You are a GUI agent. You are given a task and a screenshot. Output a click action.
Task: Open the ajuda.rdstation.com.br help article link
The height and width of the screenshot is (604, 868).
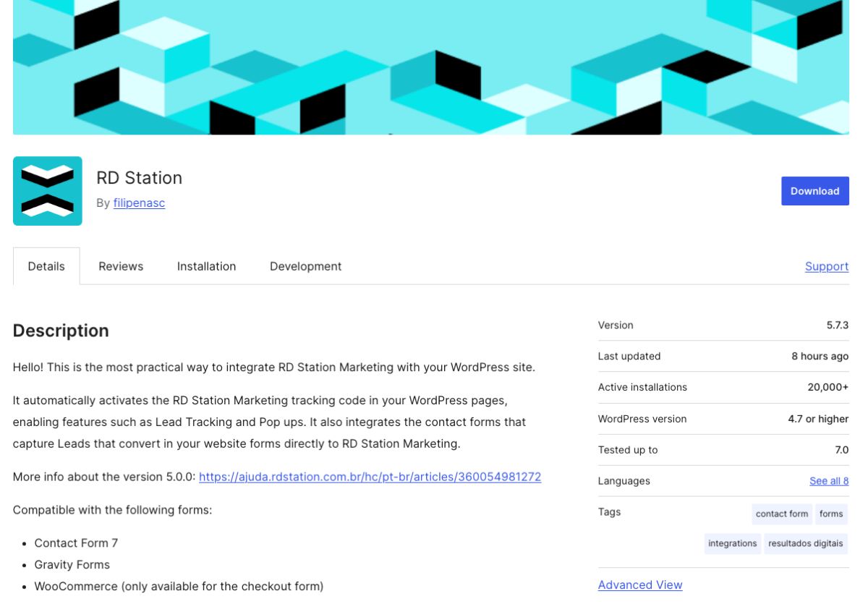(x=370, y=477)
